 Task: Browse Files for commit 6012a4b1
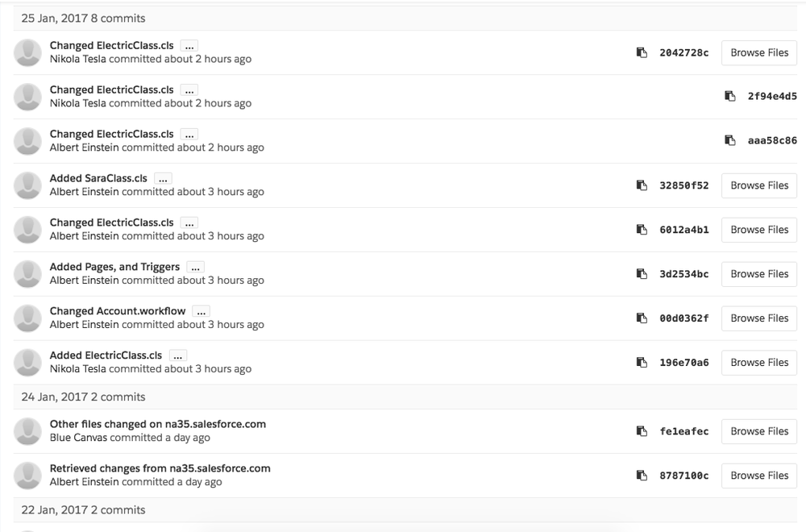coord(759,230)
